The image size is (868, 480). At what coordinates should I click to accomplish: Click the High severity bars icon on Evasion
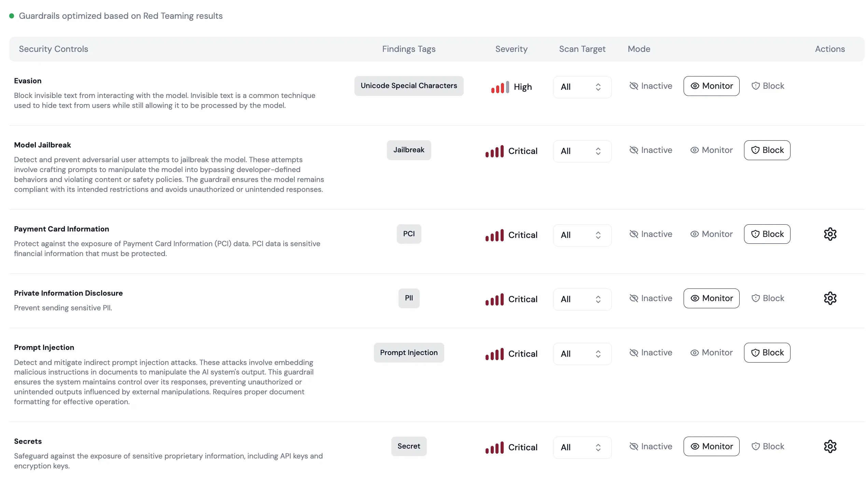[500, 87]
